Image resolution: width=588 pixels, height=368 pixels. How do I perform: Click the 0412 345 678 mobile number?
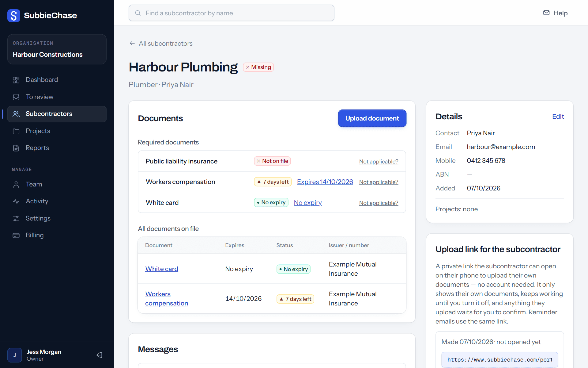point(486,161)
